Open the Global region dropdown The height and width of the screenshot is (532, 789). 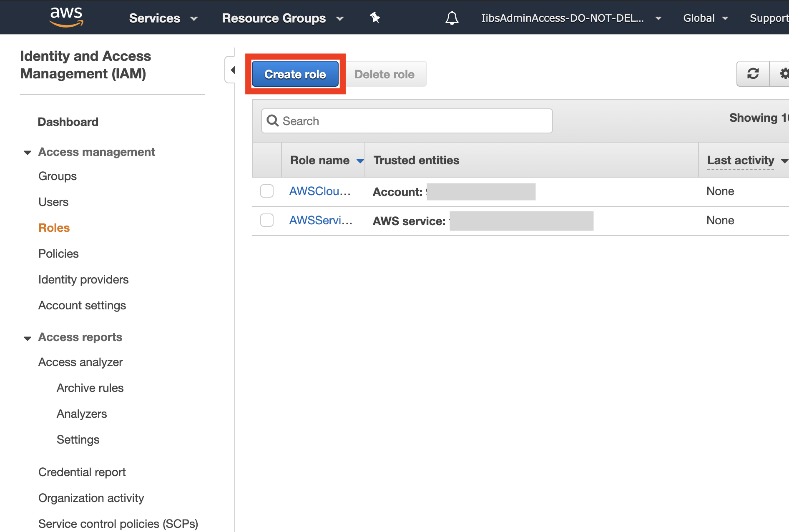[706, 18]
